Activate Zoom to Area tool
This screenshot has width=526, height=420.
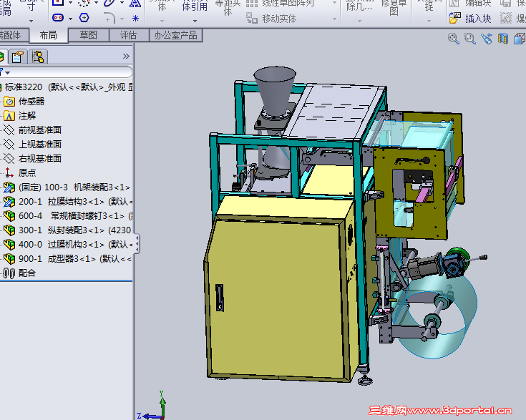click(x=470, y=39)
